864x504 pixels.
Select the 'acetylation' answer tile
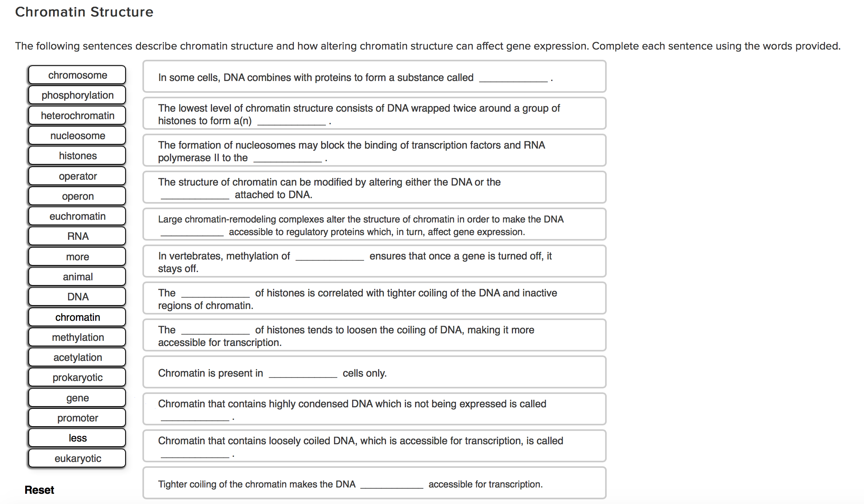click(77, 357)
